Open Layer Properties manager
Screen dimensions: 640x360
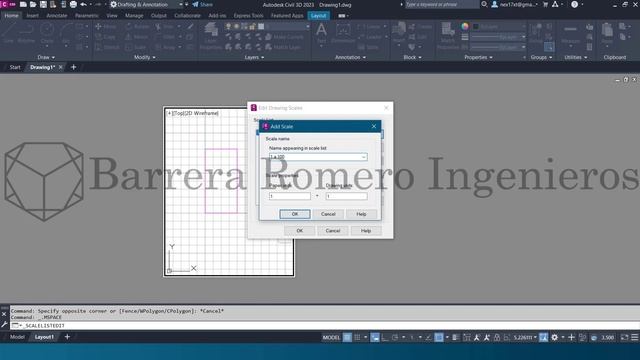[x=211, y=35]
